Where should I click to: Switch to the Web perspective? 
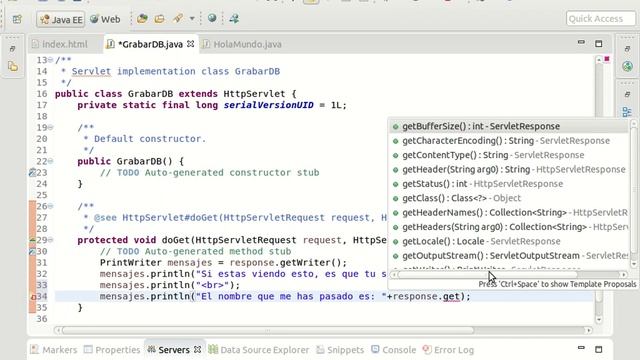click(105, 19)
